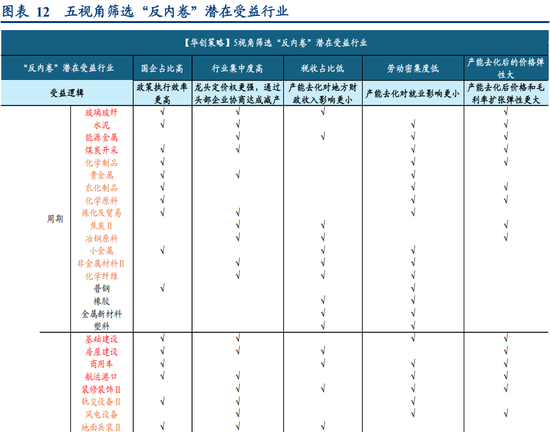This screenshot has width=550, height=432.
Task: Select the industry row '普钢'
Action: [x=101, y=289]
